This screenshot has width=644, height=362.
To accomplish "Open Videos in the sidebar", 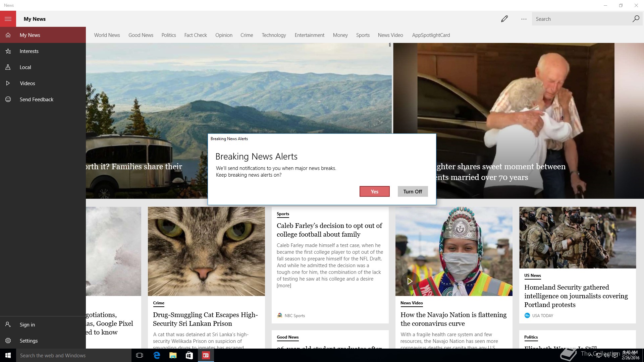I will tap(43, 83).
